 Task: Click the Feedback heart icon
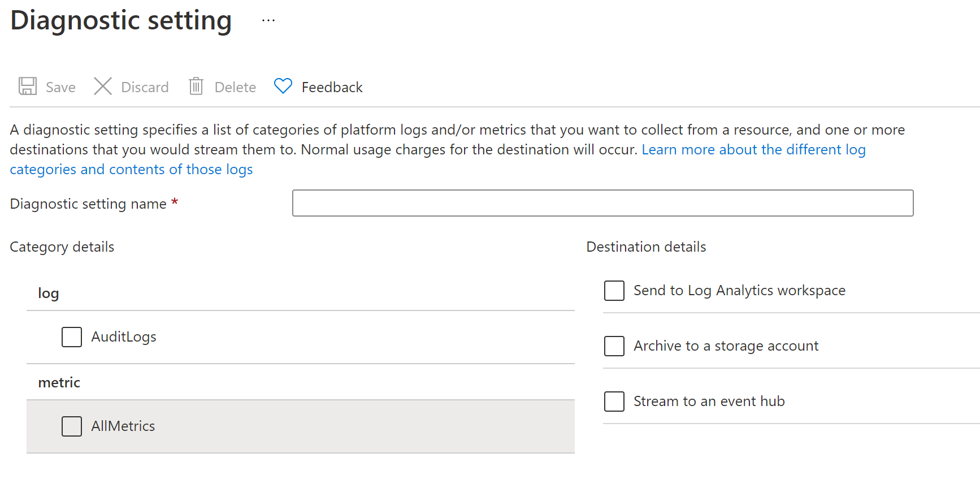pos(283,86)
